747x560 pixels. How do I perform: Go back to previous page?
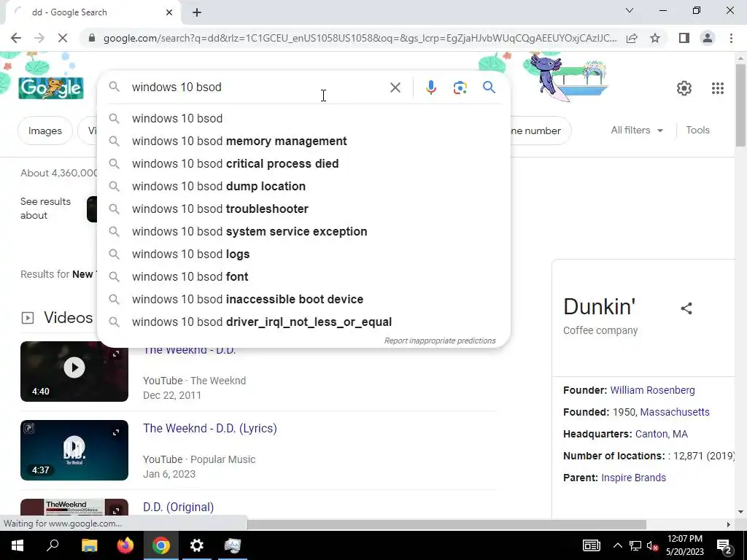tap(16, 38)
